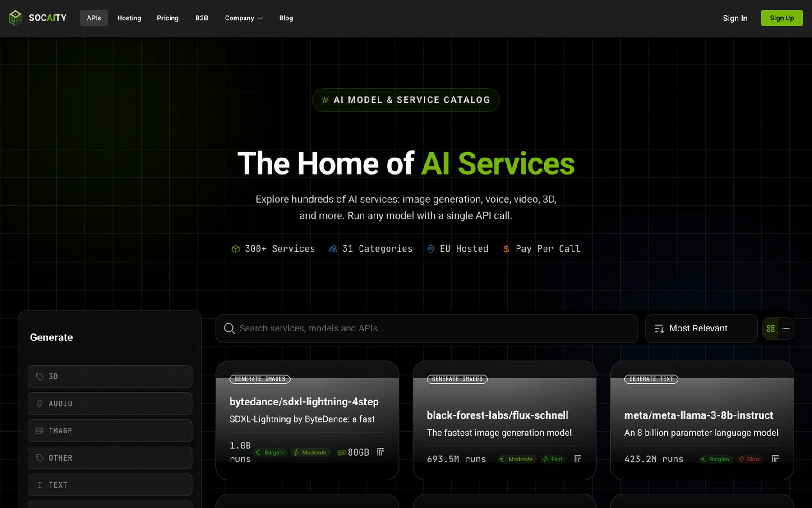Viewport: 812px width, 508px height.
Task: Filter by AUDIO category
Action: (x=110, y=404)
